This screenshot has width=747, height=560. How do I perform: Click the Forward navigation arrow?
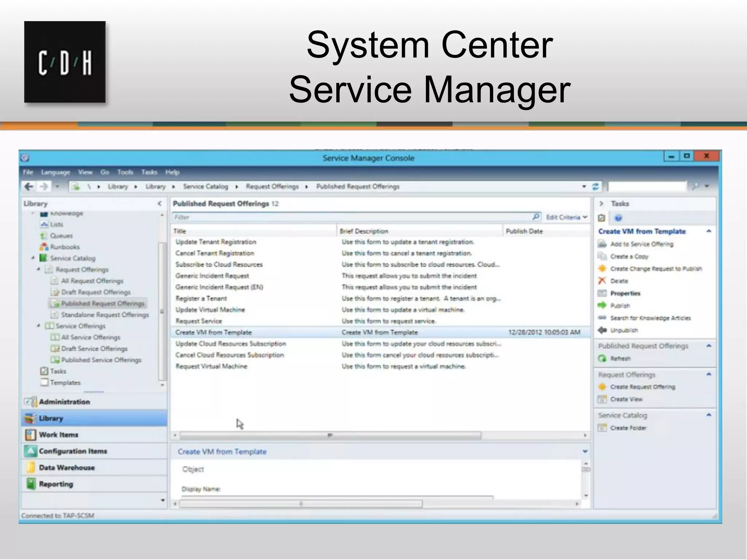pyautogui.click(x=44, y=187)
